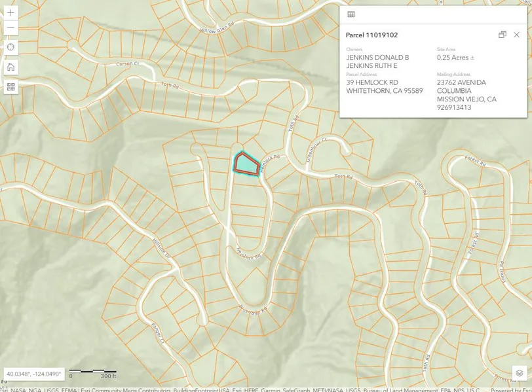Viewport: 532px width, 392px height.
Task: Dock the Parcel 11019102 popup
Action: pos(503,35)
